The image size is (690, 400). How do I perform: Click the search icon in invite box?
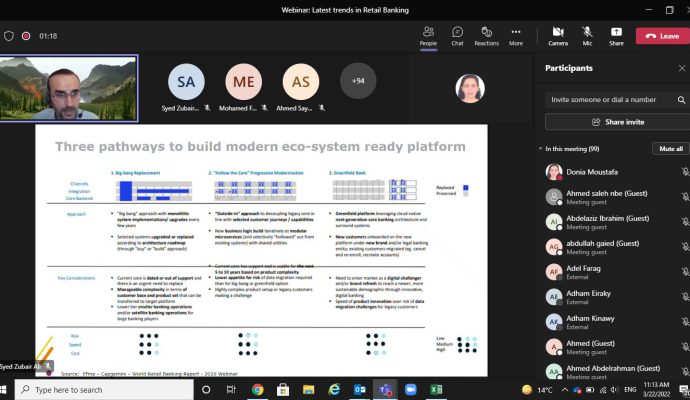tap(681, 99)
